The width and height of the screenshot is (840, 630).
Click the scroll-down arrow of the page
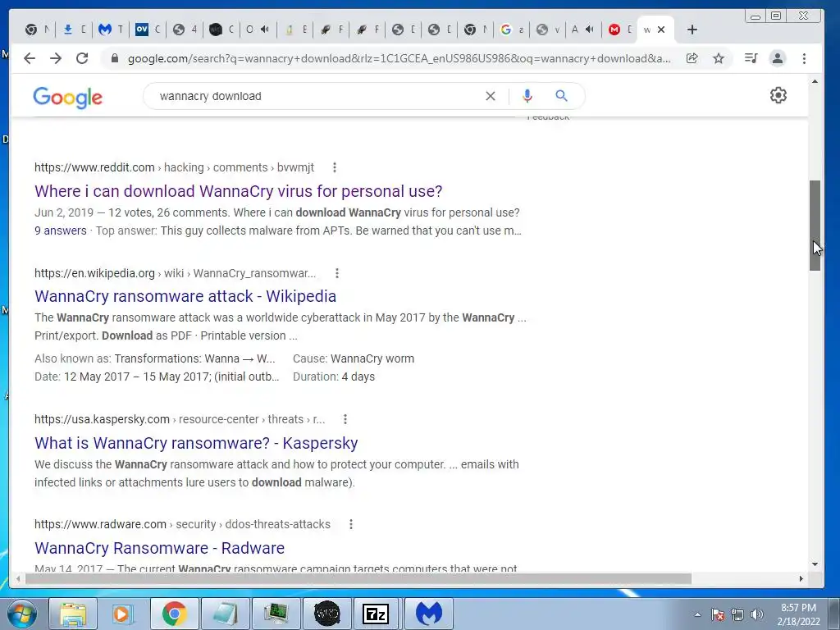[x=815, y=564]
